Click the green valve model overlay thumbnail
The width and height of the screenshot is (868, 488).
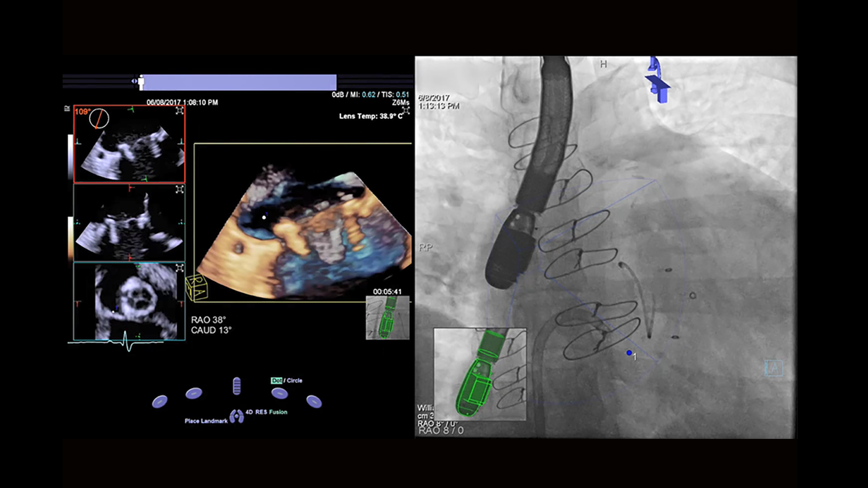click(x=388, y=317)
